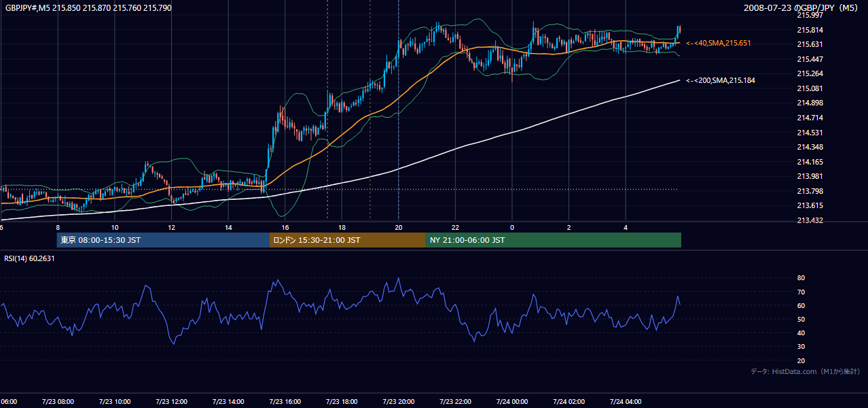Click price axis value 215.081
Viewport: 868px width, 408px height.
pos(810,88)
